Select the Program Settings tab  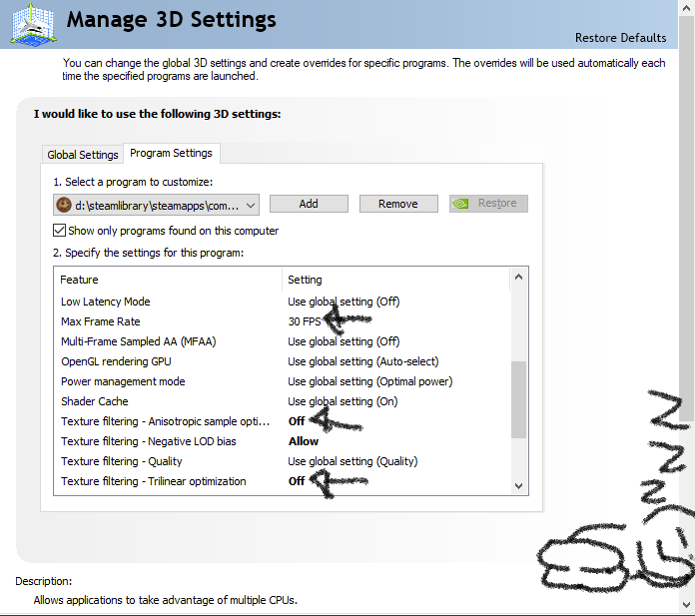point(171,154)
